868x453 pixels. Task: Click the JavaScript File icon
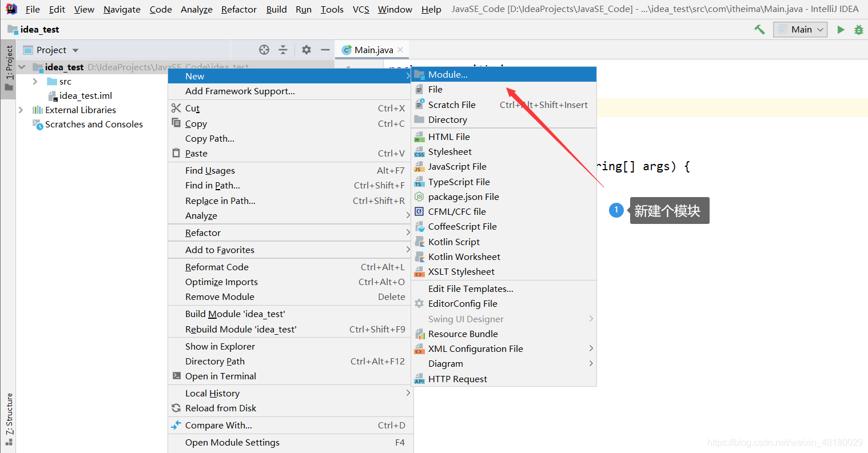419,167
